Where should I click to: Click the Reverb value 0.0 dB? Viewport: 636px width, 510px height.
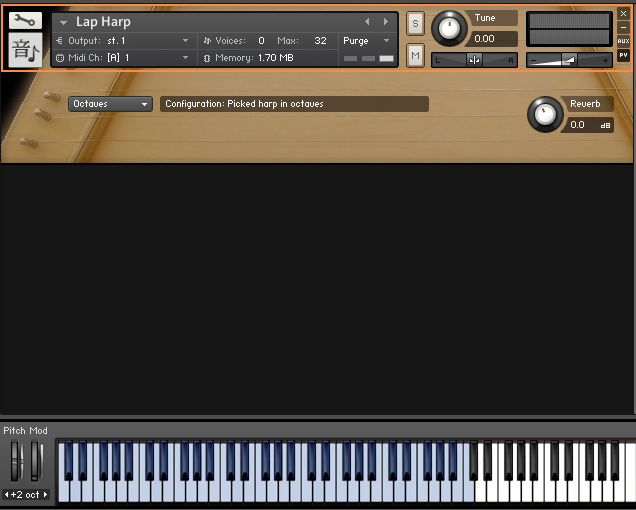point(589,125)
